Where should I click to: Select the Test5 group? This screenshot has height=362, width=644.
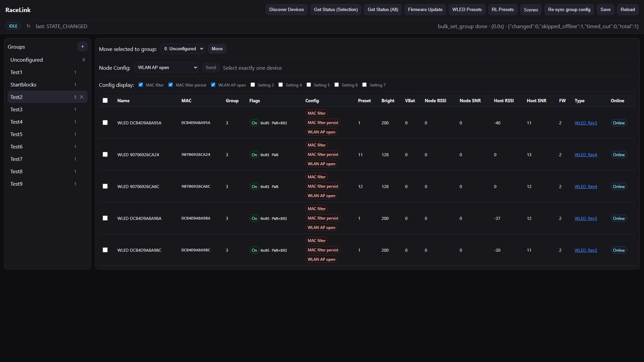click(x=48, y=134)
